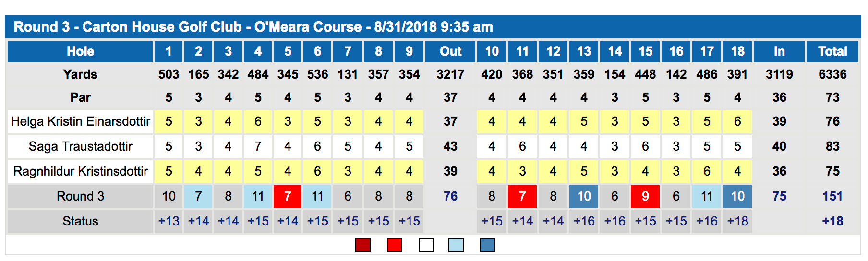This screenshot has width=868, height=261.
Task: Click the Out column header
Action: coord(450,51)
